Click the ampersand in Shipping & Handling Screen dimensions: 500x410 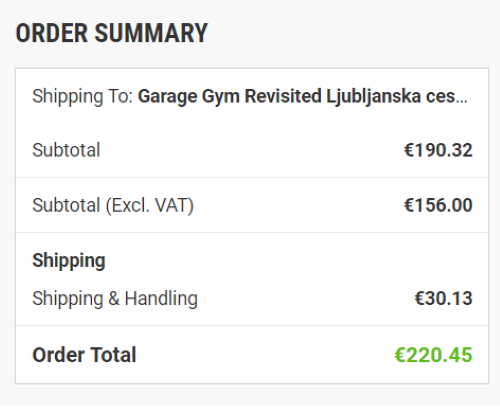pyautogui.click(x=114, y=298)
